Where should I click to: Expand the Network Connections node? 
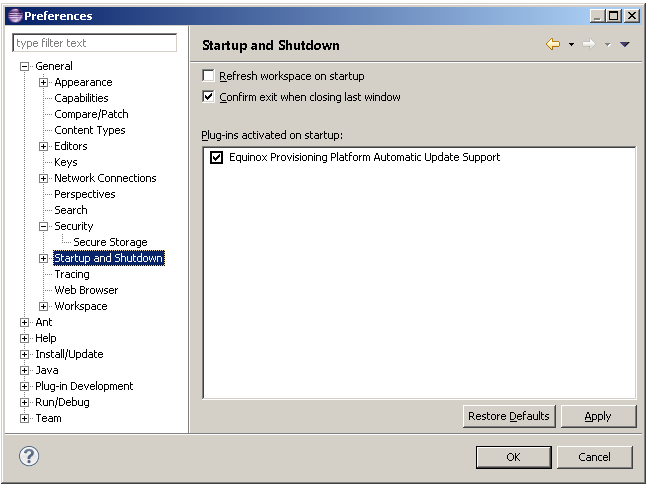click(43, 178)
